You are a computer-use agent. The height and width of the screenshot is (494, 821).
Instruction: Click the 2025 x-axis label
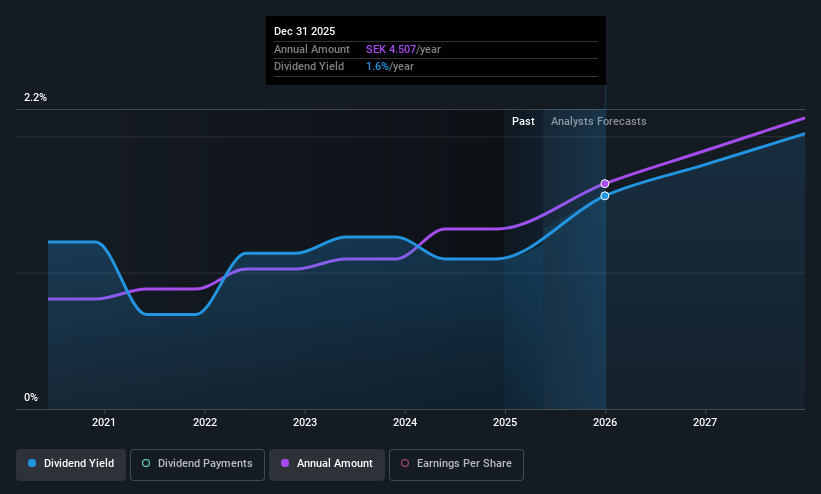(x=505, y=422)
